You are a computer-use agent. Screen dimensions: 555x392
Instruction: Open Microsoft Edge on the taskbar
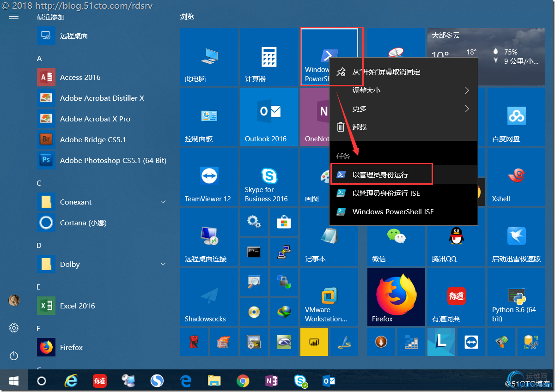point(186,380)
